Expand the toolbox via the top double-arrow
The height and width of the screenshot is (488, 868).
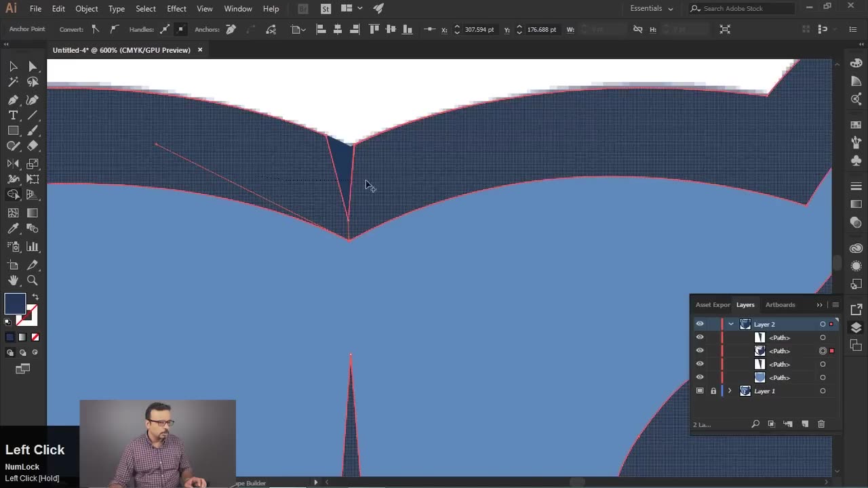point(7,43)
